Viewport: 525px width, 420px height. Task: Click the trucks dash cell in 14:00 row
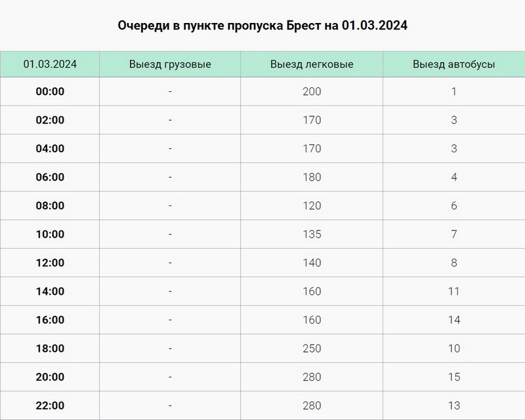tap(170, 291)
